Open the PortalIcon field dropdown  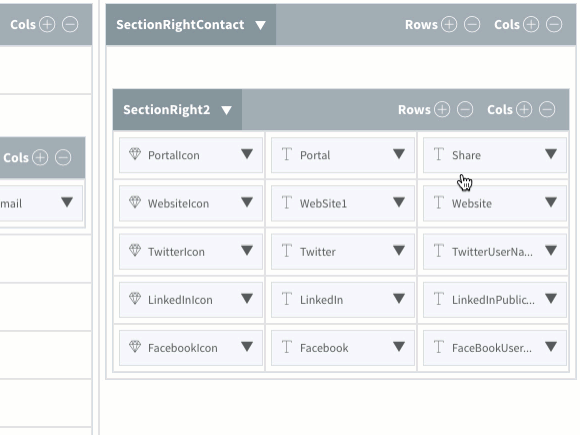click(247, 154)
